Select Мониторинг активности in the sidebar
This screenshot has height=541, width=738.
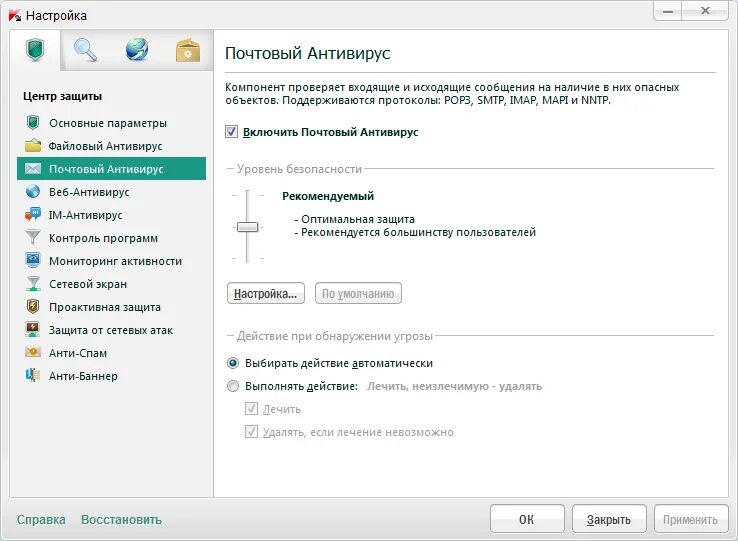click(111, 261)
